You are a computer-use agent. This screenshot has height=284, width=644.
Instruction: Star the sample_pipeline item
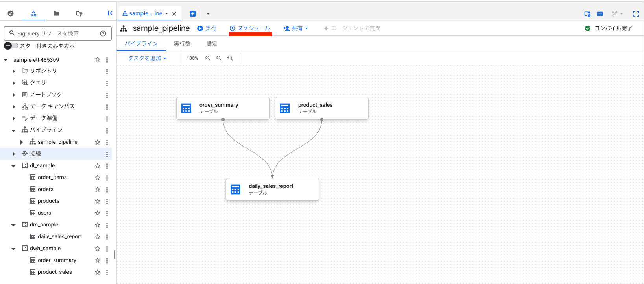(98, 142)
